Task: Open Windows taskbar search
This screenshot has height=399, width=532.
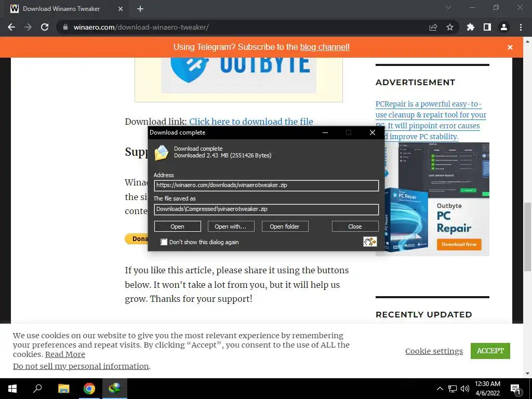Action: pos(37,389)
